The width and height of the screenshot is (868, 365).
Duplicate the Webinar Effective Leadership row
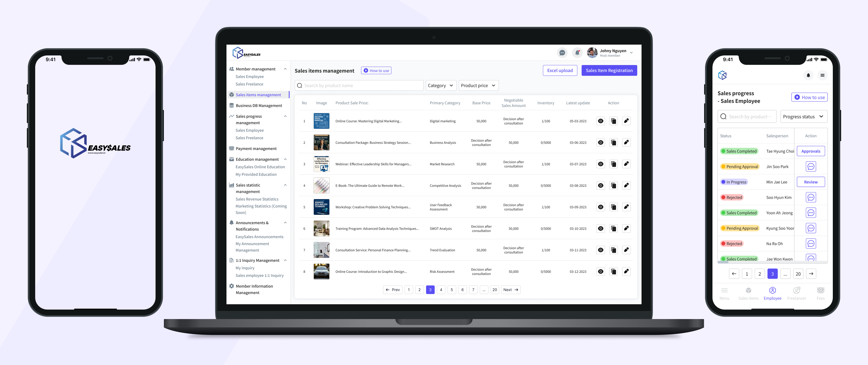[613, 164]
